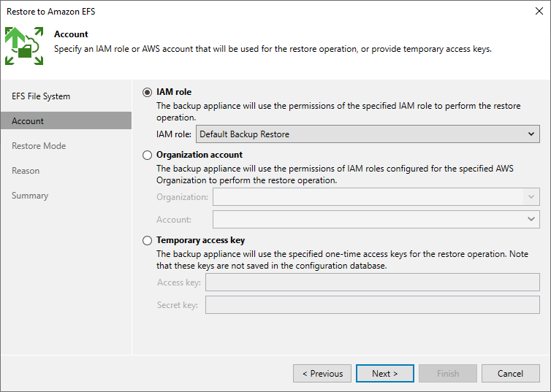Viewport: 551px width, 392px height.
Task: Expand the Organization dropdown
Action: click(376, 197)
